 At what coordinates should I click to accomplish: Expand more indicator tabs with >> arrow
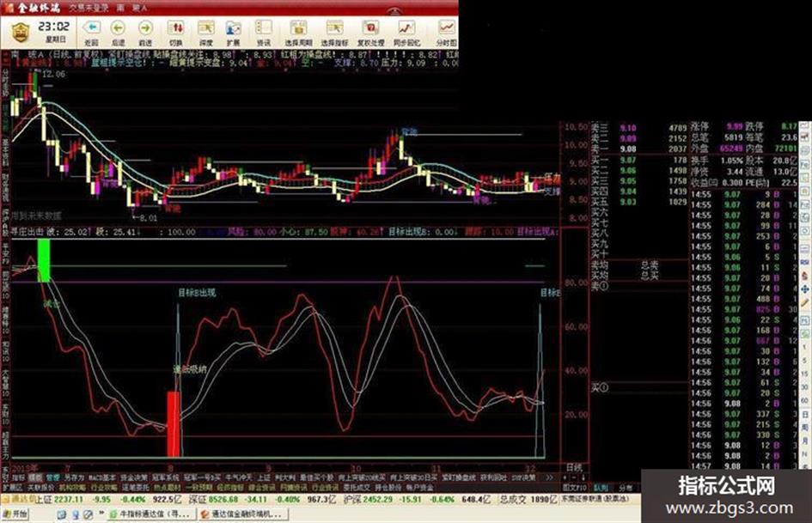pyautogui.click(x=549, y=477)
